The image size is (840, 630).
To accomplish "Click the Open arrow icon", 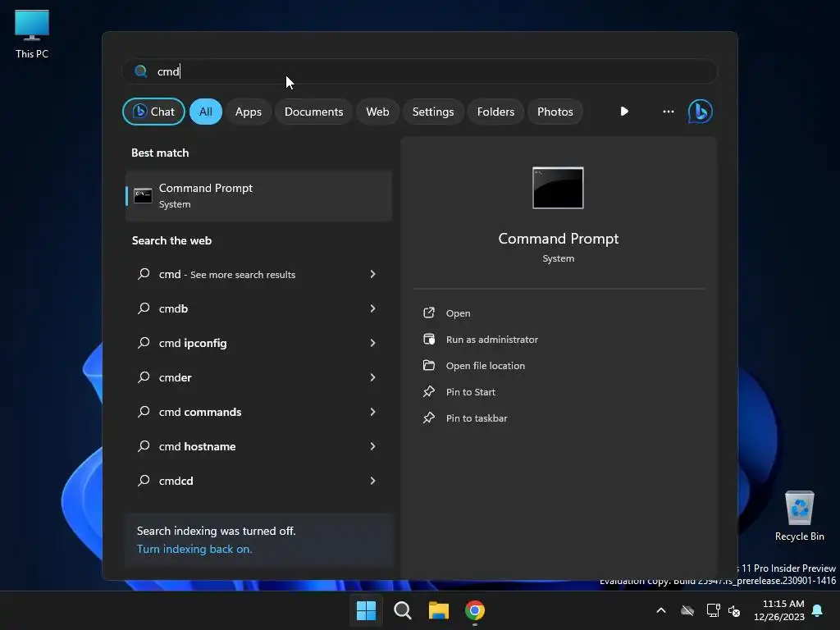I will [428, 313].
